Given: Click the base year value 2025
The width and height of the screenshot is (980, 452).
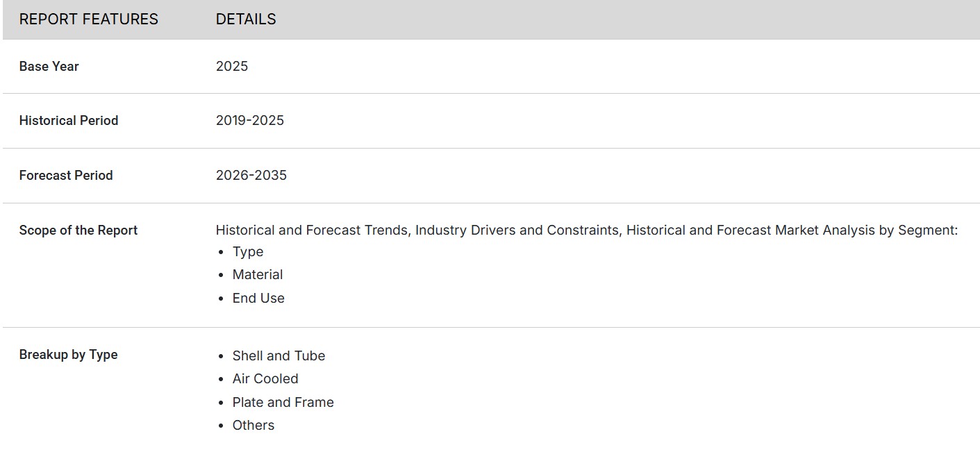Looking at the screenshot, I should click(231, 67).
